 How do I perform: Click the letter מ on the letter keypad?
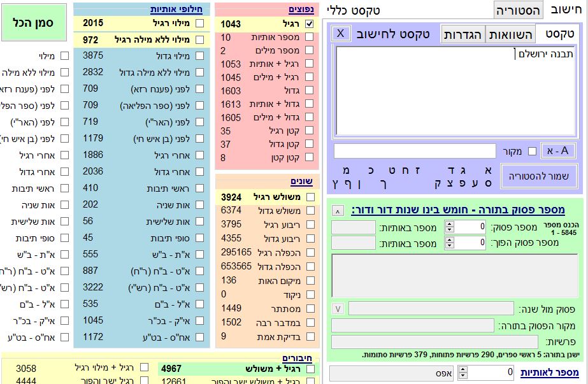[x=345, y=171]
